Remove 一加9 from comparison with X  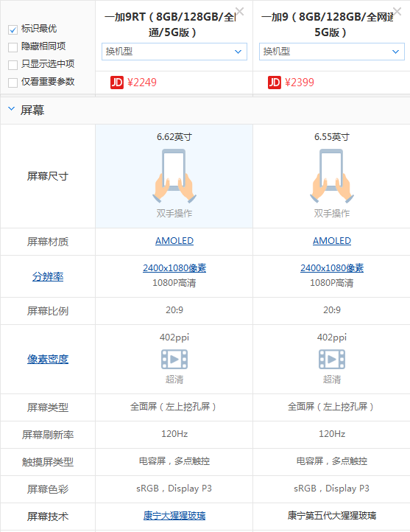pyautogui.click(x=397, y=12)
